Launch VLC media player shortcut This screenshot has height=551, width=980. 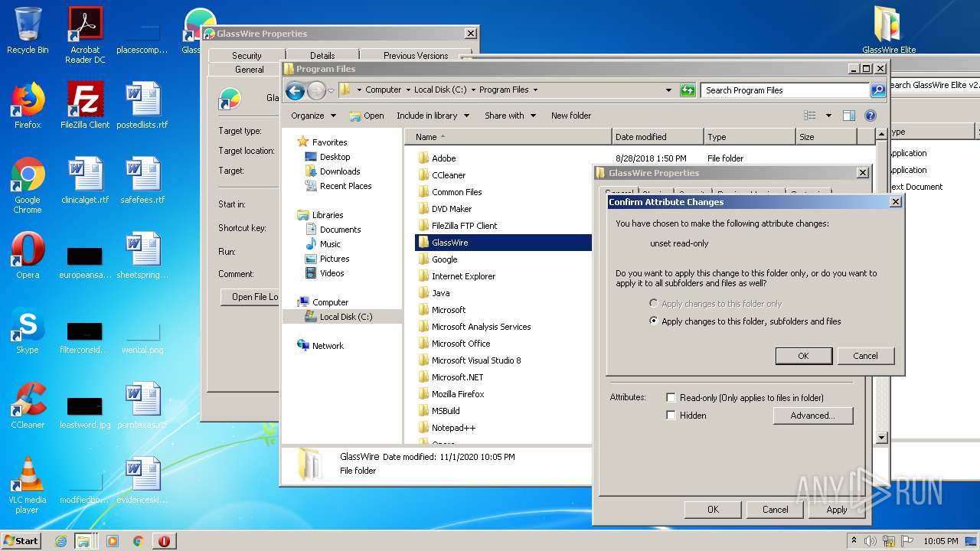[x=28, y=485]
